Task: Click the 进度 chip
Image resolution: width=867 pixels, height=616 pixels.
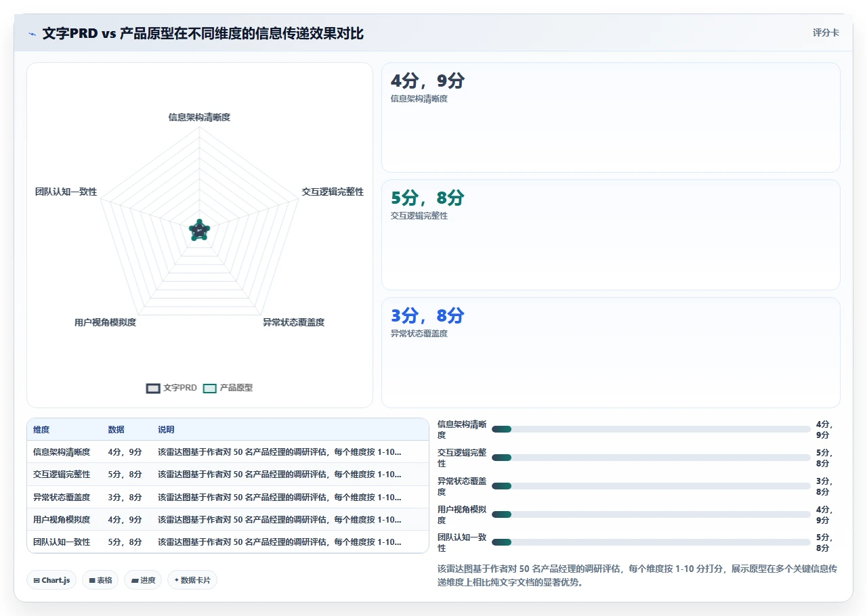Action: click(x=143, y=580)
